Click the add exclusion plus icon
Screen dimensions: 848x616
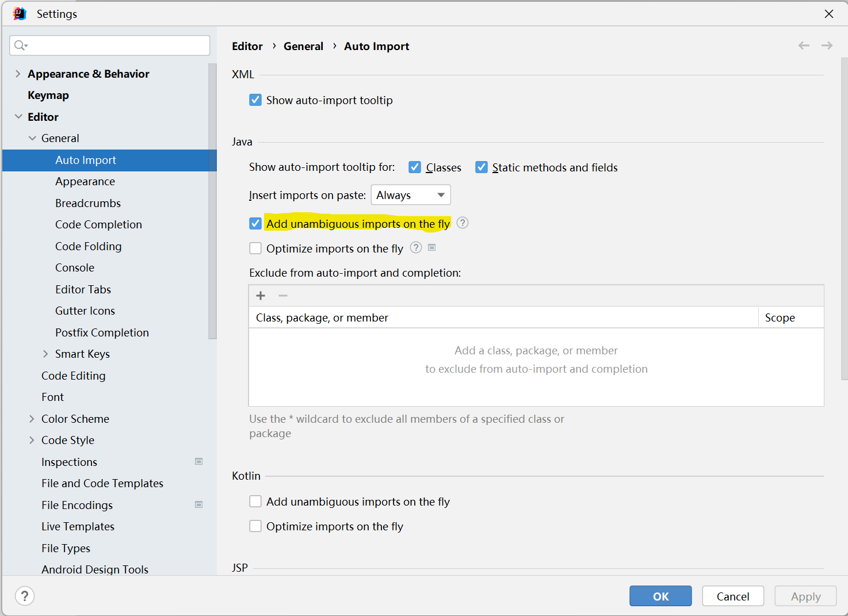[261, 296]
